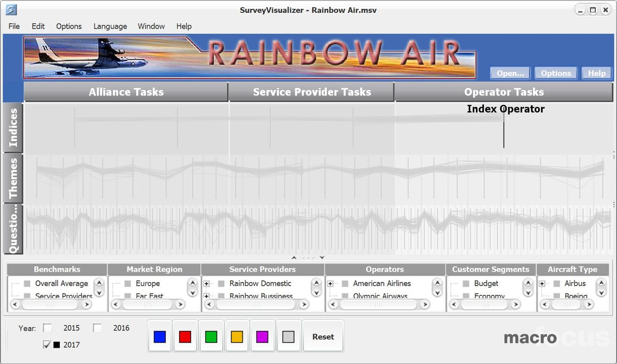Viewport: 617px width, 364px height.
Task: Select Europe in Market Region list
Action: [x=148, y=284]
